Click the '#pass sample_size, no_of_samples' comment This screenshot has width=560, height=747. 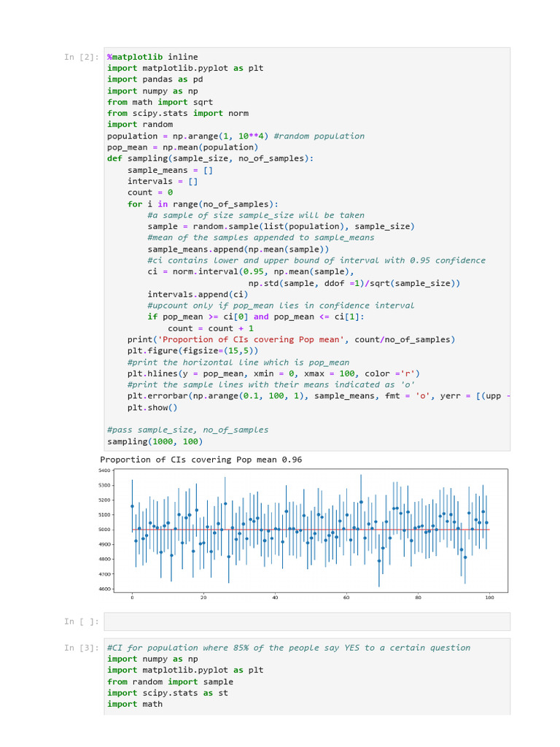pyautogui.click(x=187, y=430)
